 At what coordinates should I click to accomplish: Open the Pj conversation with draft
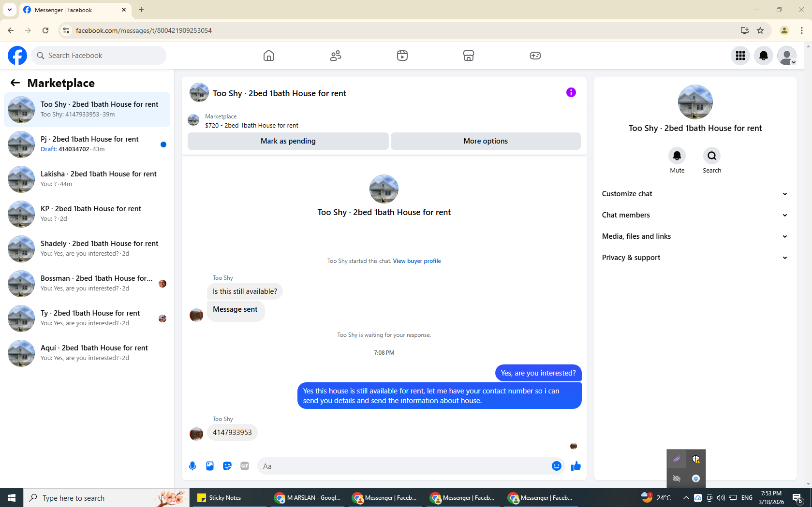tap(87, 145)
